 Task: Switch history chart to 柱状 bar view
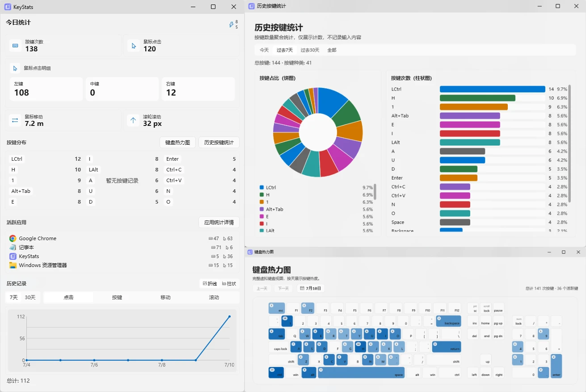coord(229,284)
